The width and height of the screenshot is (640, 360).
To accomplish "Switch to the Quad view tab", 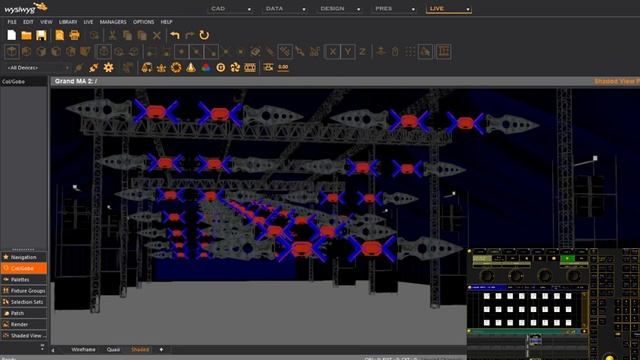I will click(113, 349).
